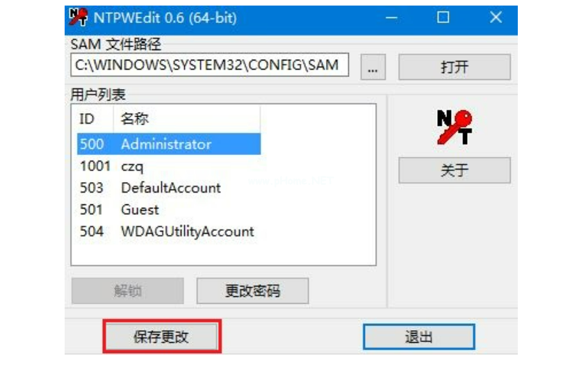Close the NTPWEdit window

pos(496,17)
